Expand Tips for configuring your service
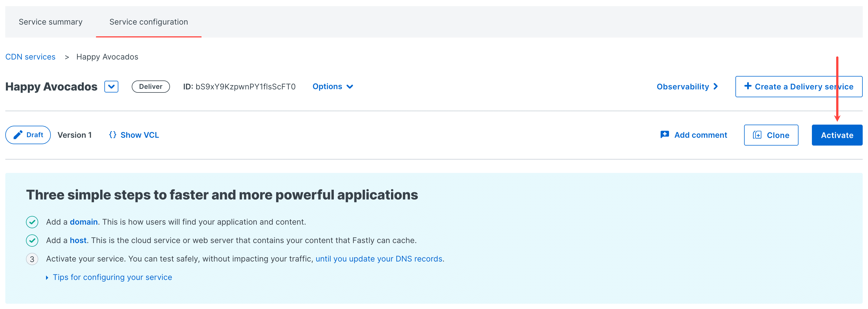 [x=112, y=277]
